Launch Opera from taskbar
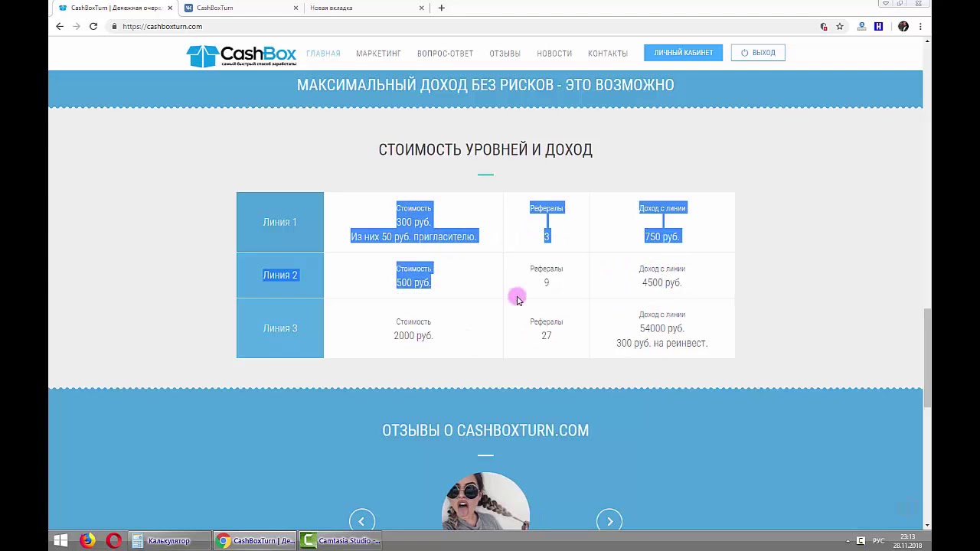The width and height of the screenshot is (980, 551). click(113, 540)
